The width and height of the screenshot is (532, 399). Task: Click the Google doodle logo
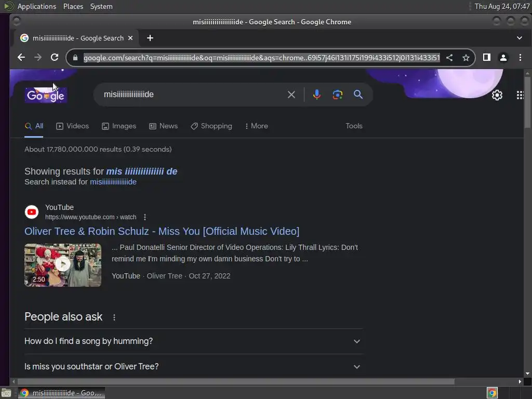(46, 95)
